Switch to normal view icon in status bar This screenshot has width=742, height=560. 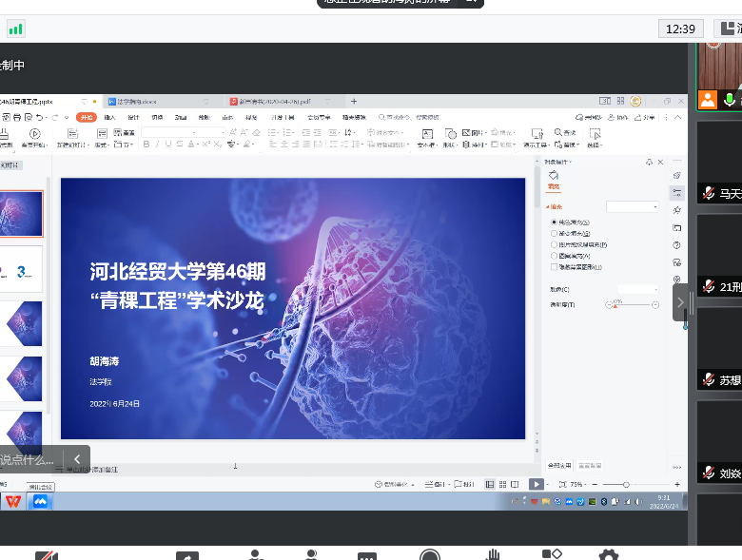pyautogui.click(x=490, y=484)
